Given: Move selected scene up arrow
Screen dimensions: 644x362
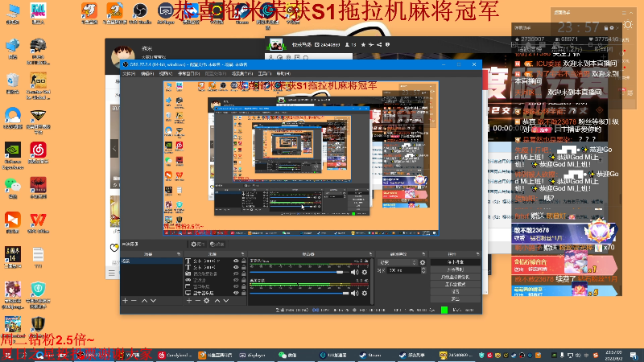Looking at the screenshot, I should [145, 301].
